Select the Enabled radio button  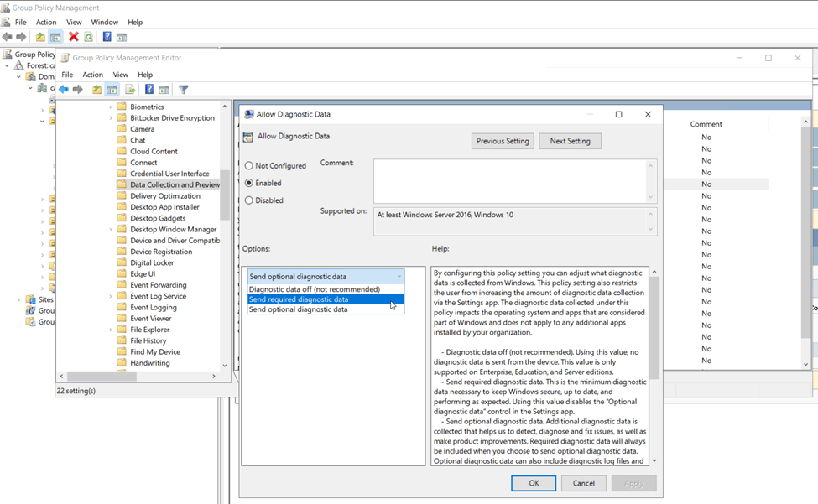click(249, 183)
